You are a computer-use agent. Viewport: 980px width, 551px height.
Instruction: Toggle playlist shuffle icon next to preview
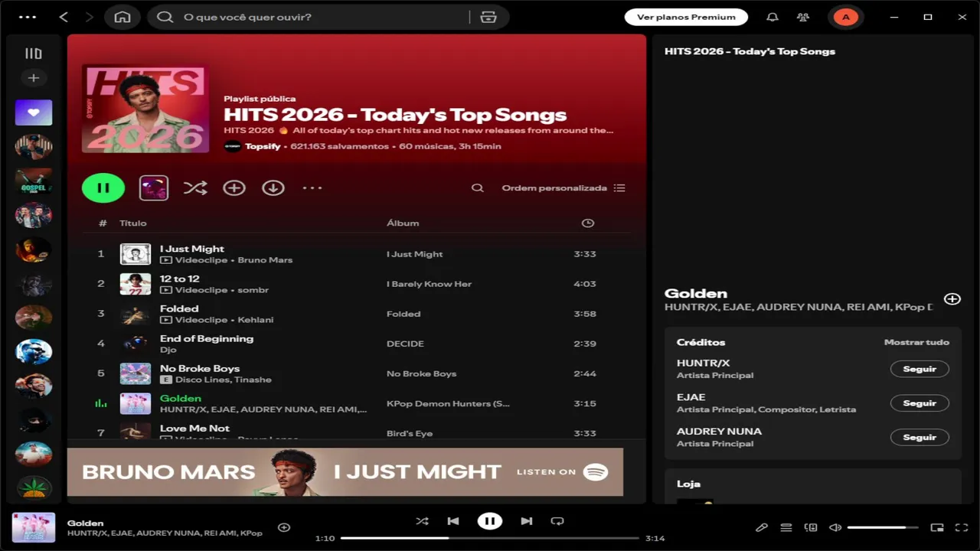[x=195, y=187]
